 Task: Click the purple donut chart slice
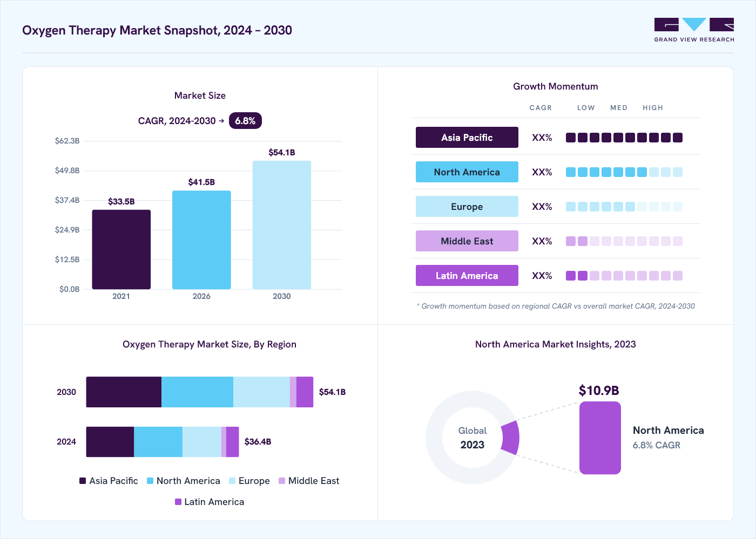pyautogui.click(x=511, y=438)
